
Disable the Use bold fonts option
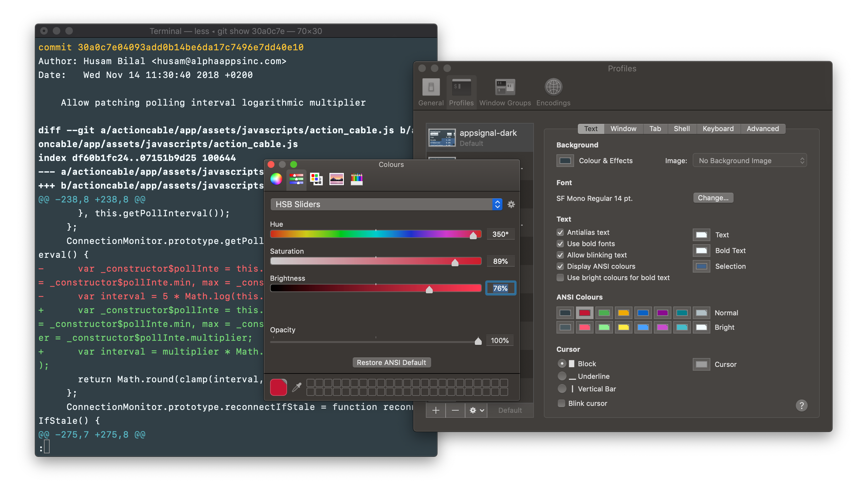click(560, 244)
